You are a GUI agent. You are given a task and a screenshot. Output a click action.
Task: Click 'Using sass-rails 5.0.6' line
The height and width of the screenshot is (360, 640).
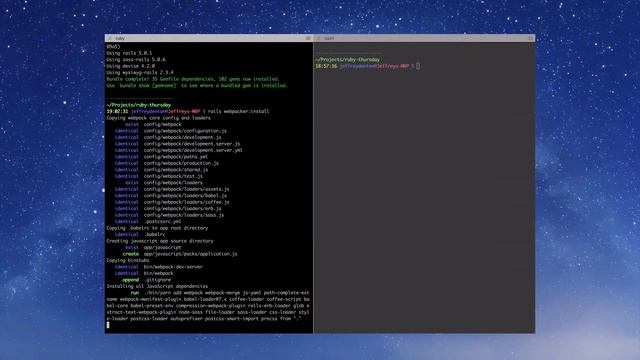136,60
